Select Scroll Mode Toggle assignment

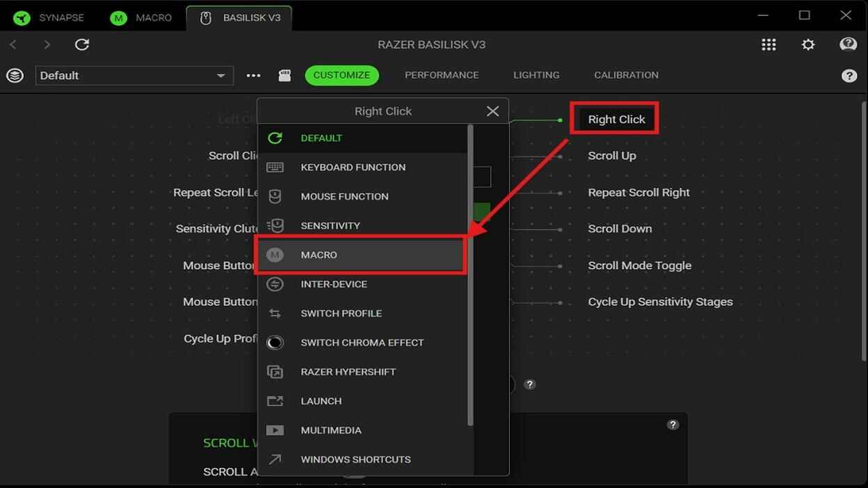[x=640, y=266]
